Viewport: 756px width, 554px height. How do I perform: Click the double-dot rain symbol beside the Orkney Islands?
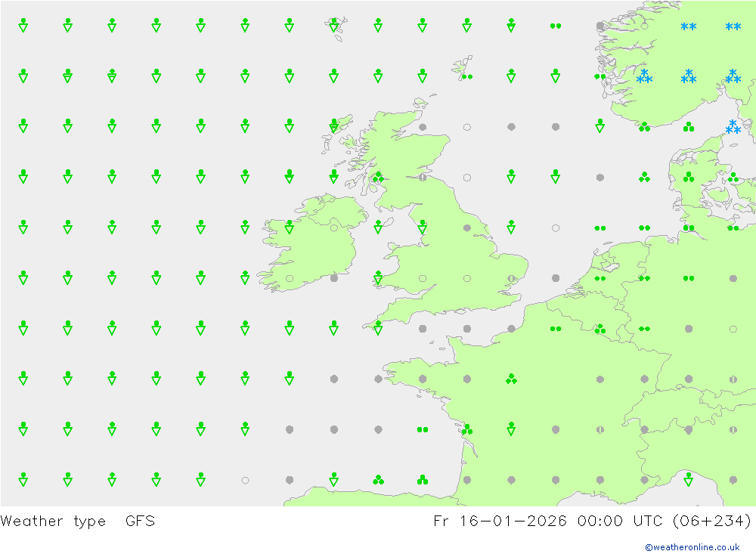click(x=467, y=76)
